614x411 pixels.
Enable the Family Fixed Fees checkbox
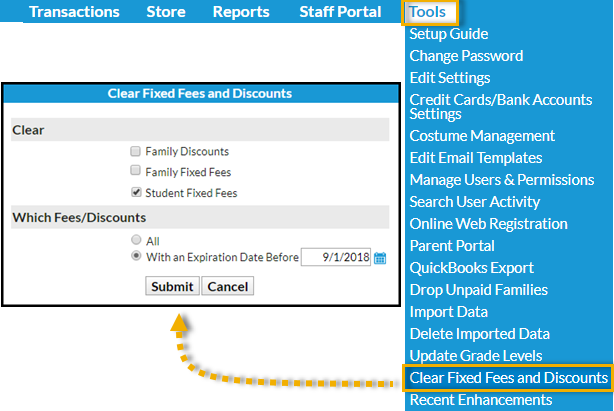point(135,170)
